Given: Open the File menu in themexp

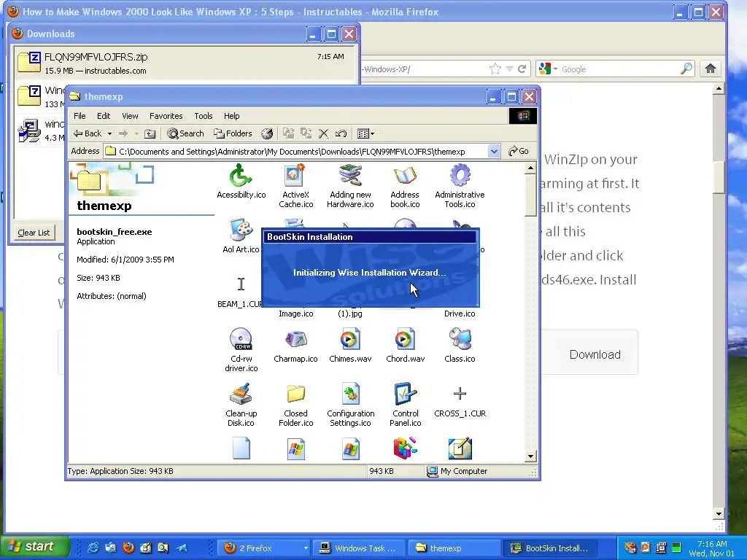Looking at the screenshot, I should [80, 116].
